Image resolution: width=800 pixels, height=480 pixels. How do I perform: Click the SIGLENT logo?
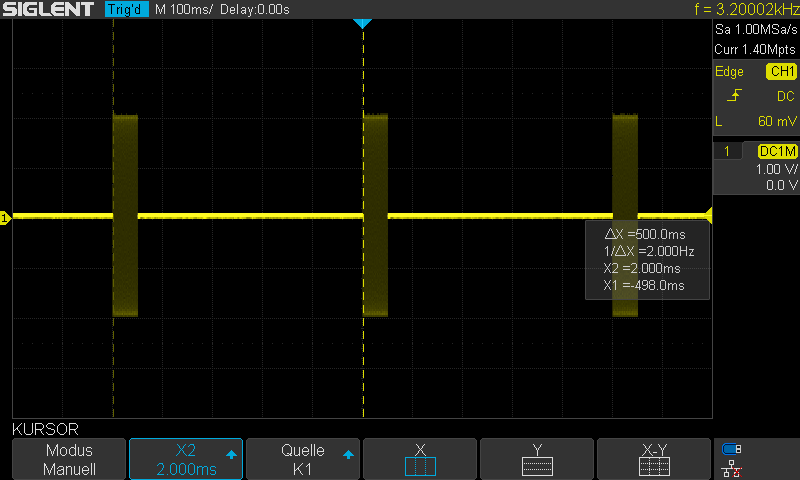point(48,9)
